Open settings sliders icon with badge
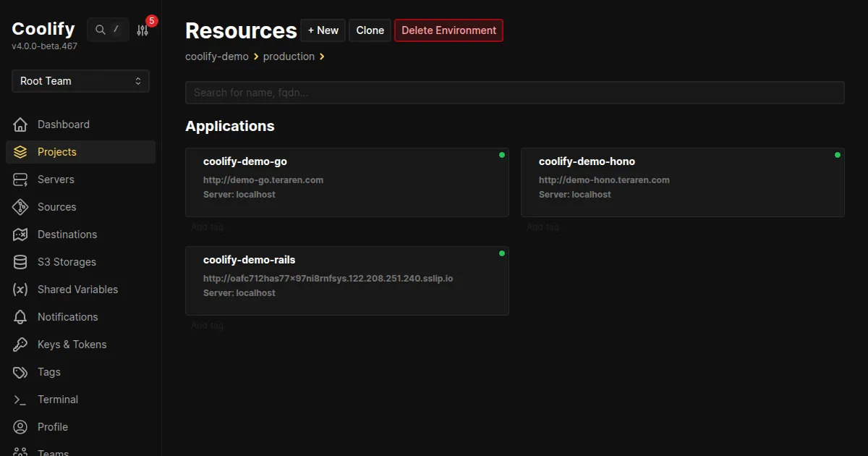This screenshot has height=456, width=868. click(142, 30)
